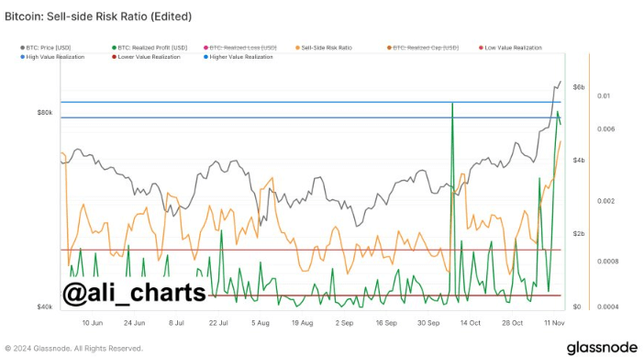Click the 22 Jul date label

[x=218, y=323]
